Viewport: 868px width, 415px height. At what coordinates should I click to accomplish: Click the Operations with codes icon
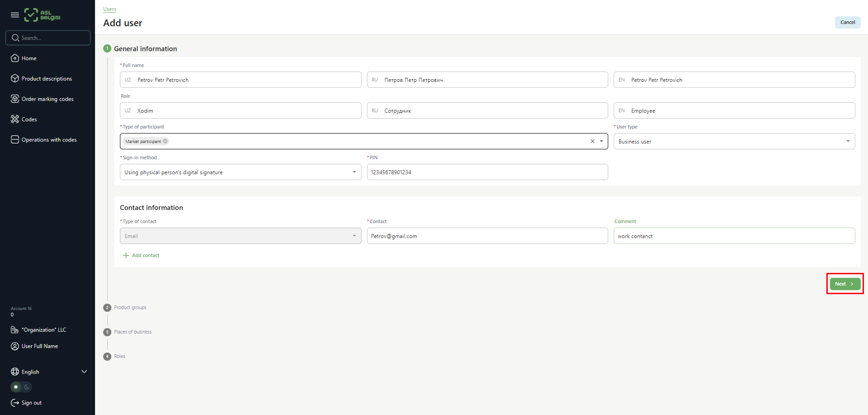click(x=15, y=140)
